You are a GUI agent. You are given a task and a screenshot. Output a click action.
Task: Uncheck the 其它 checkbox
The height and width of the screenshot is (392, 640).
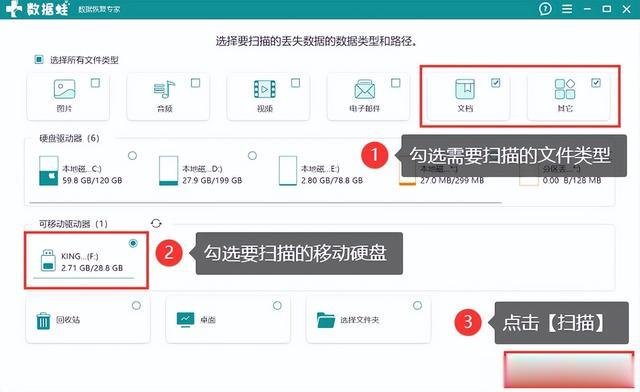pyautogui.click(x=596, y=83)
